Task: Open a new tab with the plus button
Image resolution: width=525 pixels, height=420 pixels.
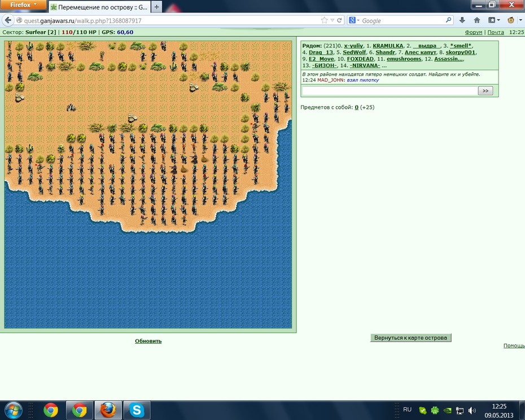Action: click(x=156, y=7)
